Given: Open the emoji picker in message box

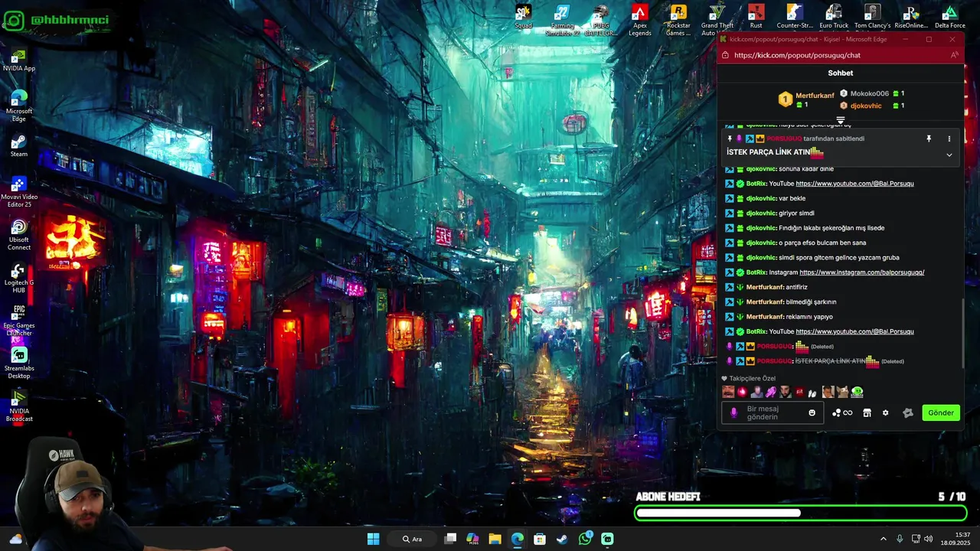Looking at the screenshot, I should point(812,412).
